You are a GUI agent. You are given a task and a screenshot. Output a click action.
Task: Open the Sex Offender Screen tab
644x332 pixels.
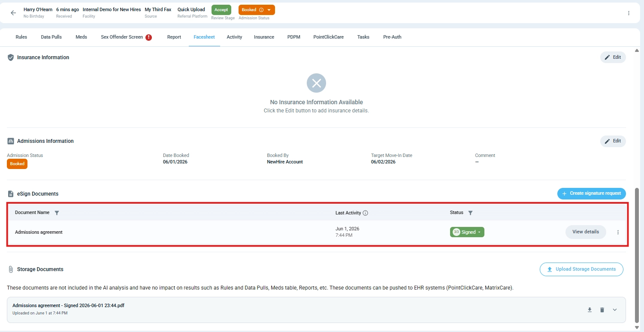click(122, 37)
